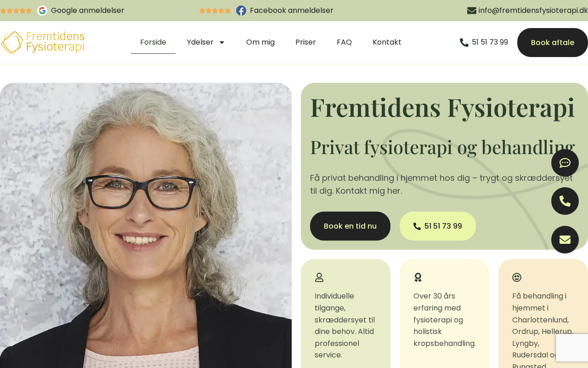The image size is (588, 368).
Task: Click the Book aftale button
Action: pos(553,42)
